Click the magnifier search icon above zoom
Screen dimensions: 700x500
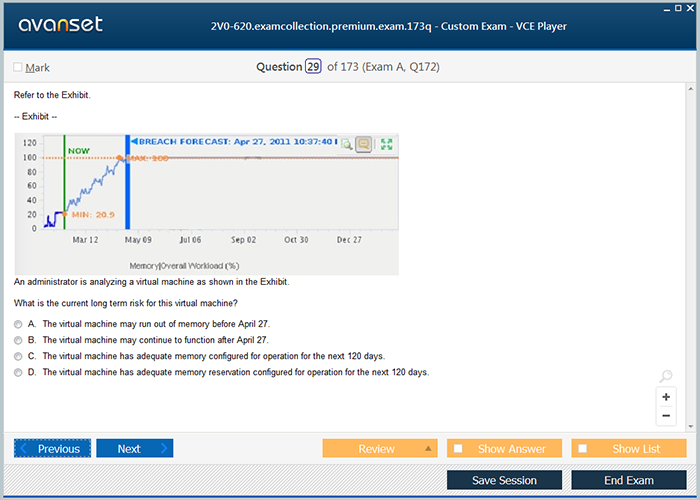[666, 376]
